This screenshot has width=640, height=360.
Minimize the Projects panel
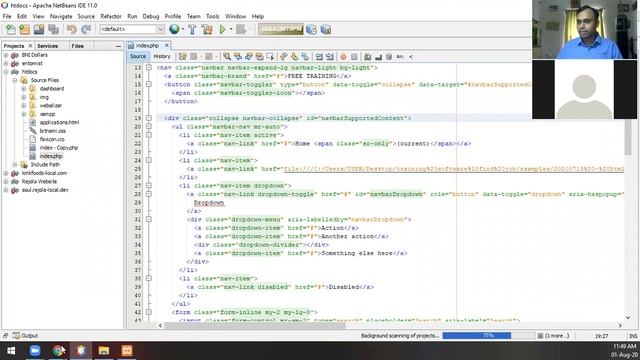(x=118, y=46)
